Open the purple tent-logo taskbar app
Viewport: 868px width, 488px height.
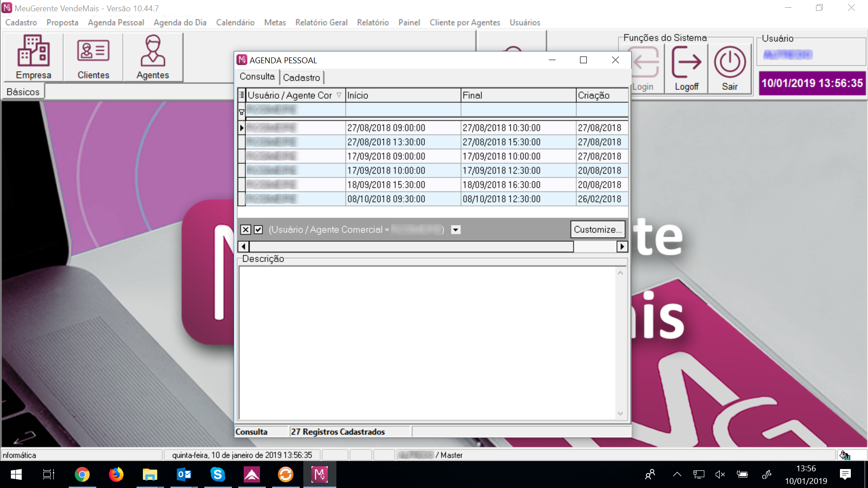[251, 474]
